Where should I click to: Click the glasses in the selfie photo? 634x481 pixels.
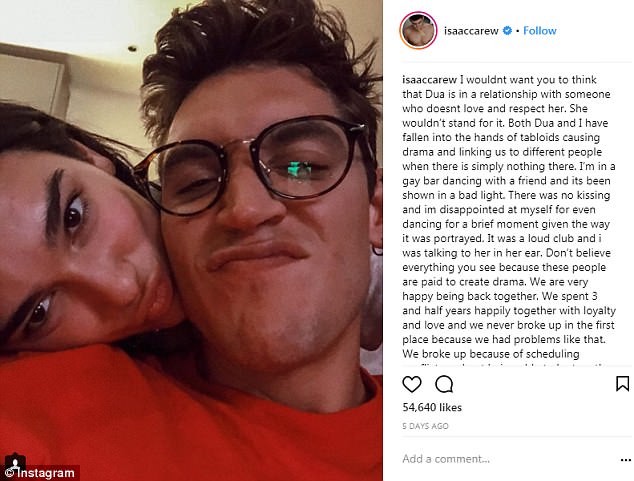pos(255,165)
